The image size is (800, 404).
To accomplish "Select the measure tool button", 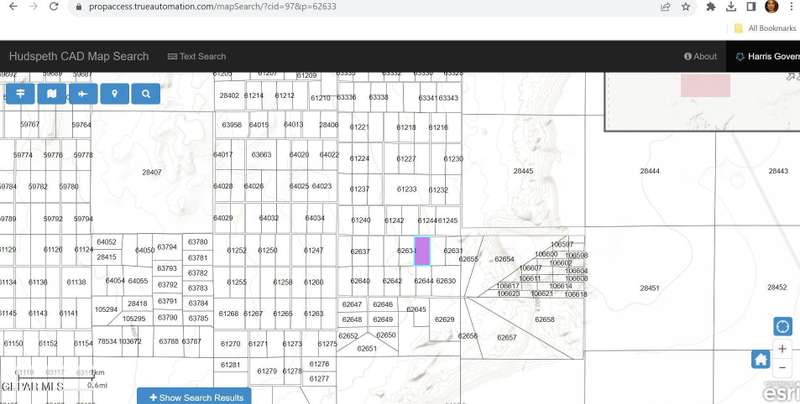I will click(83, 94).
